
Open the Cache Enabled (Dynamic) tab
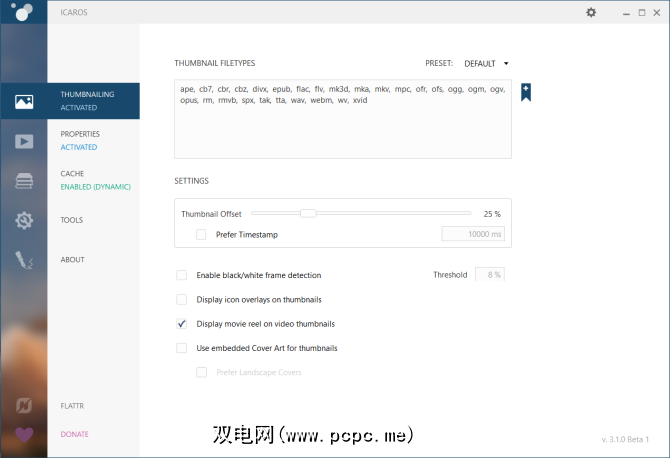tap(94, 180)
